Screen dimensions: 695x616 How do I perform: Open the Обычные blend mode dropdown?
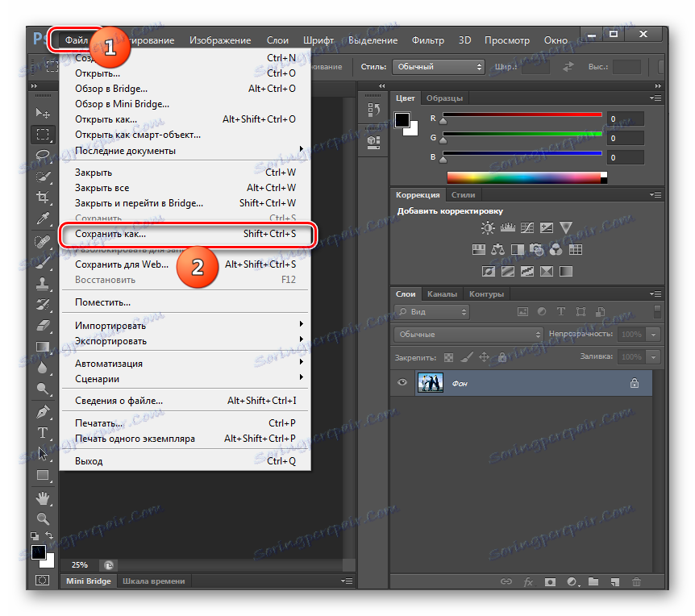point(468,335)
